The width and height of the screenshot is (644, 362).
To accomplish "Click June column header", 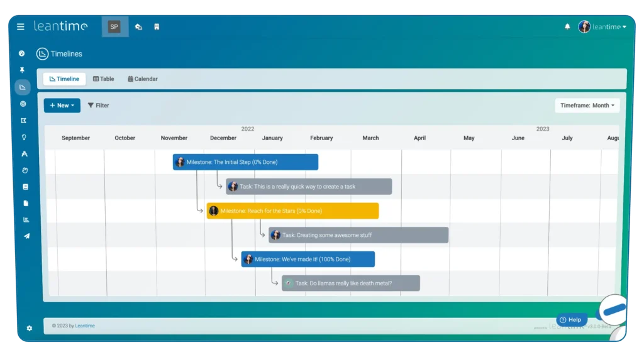I will [518, 138].
